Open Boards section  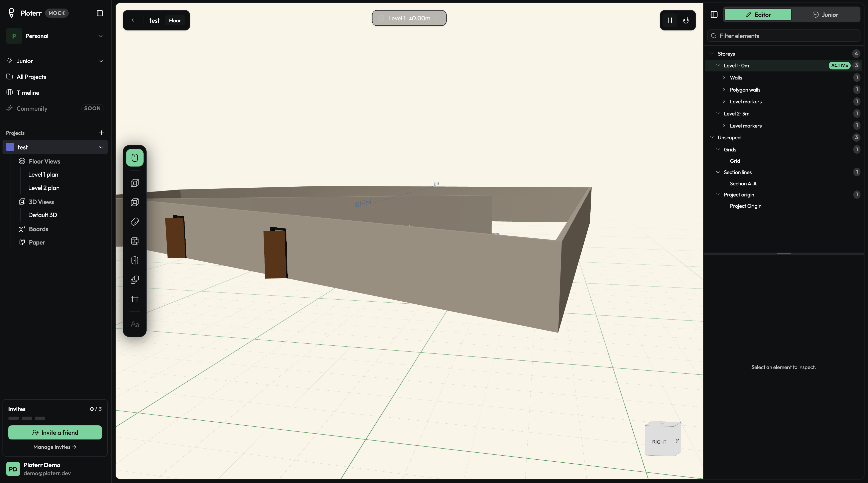point(38,229)
